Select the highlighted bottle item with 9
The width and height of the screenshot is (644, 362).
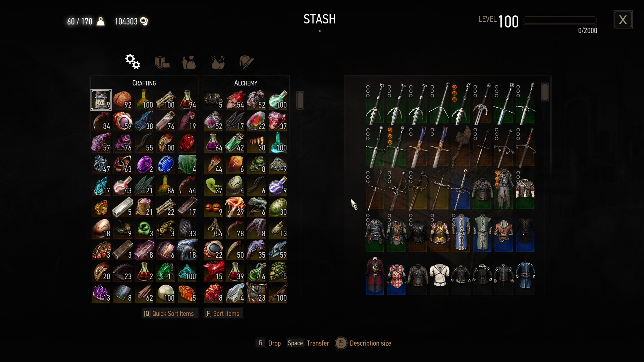point(101,100)
